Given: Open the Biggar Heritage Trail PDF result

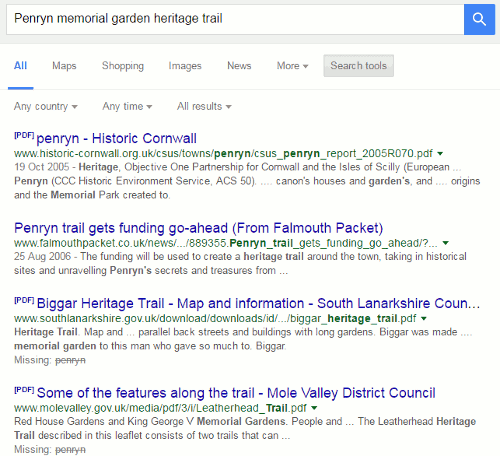Looking at the screenshot, I should (258, 303).
